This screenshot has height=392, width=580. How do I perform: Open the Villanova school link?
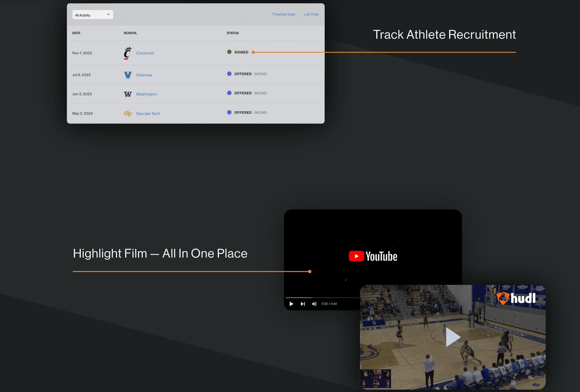(x=144, y=75)
